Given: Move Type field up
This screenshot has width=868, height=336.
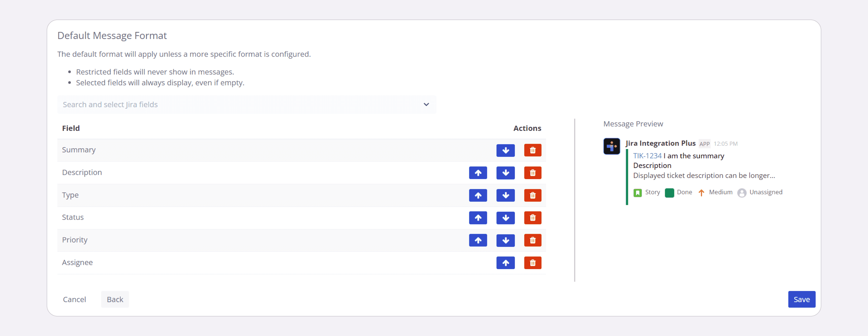Looking at the screenshot, I should tap(478, 195).
